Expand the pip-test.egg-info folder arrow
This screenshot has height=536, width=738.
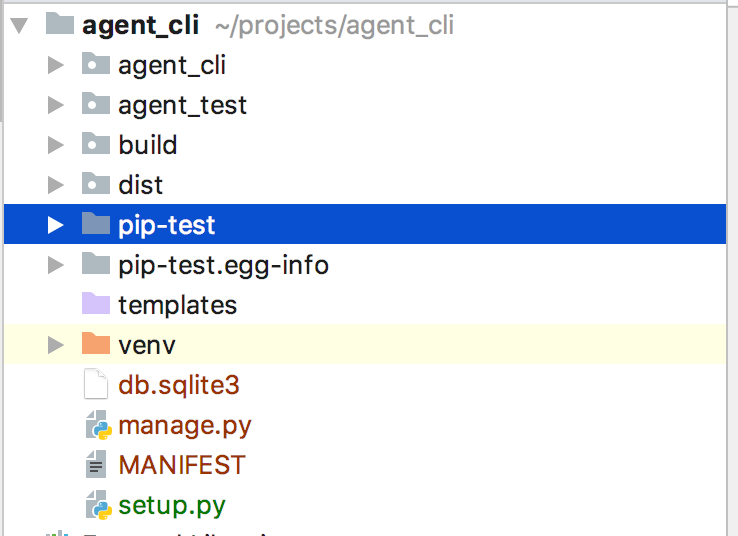pyautogui.click(x=56, y=265)
